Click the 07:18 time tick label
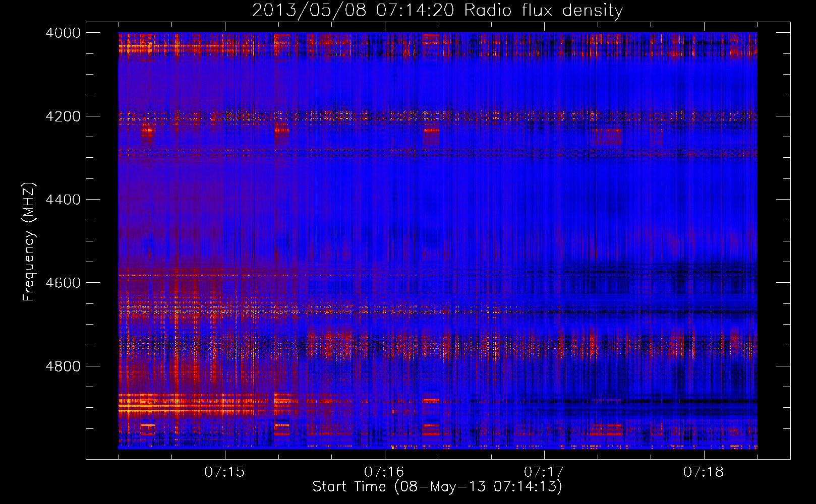Viewport: 816px width, 504px height. 704,472
